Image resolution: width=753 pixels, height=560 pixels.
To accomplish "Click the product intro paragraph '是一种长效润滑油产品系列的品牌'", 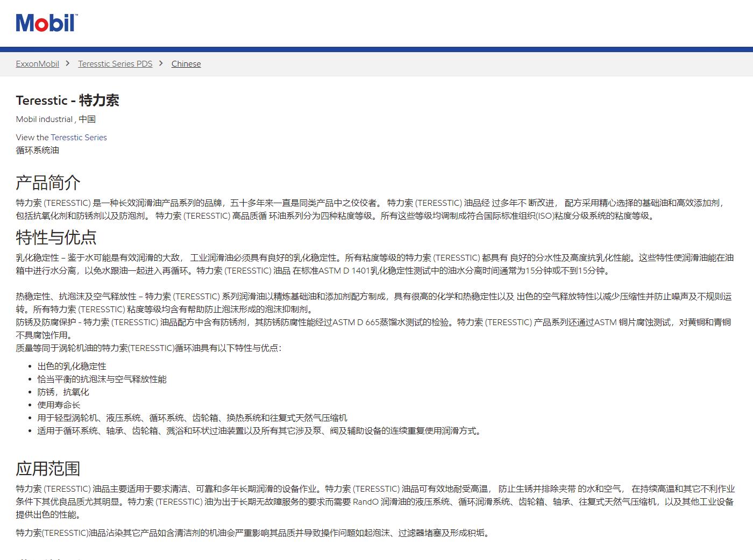I will (x=371, y=209).
